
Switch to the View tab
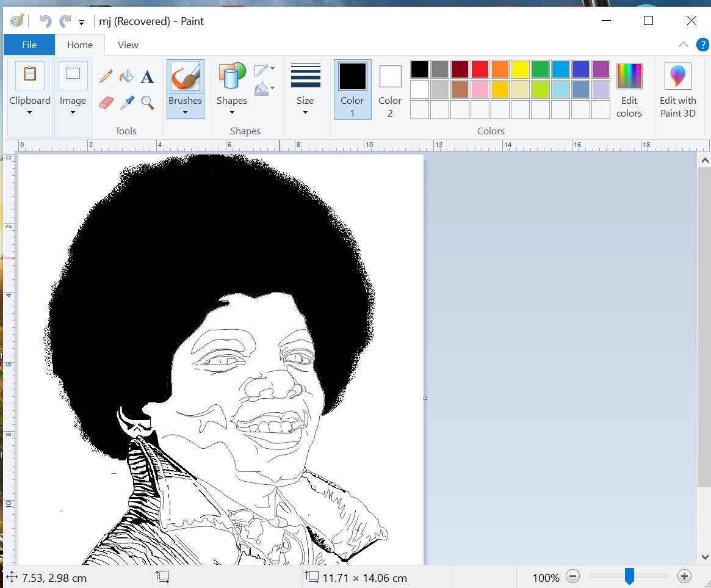[x=128, y=45]
